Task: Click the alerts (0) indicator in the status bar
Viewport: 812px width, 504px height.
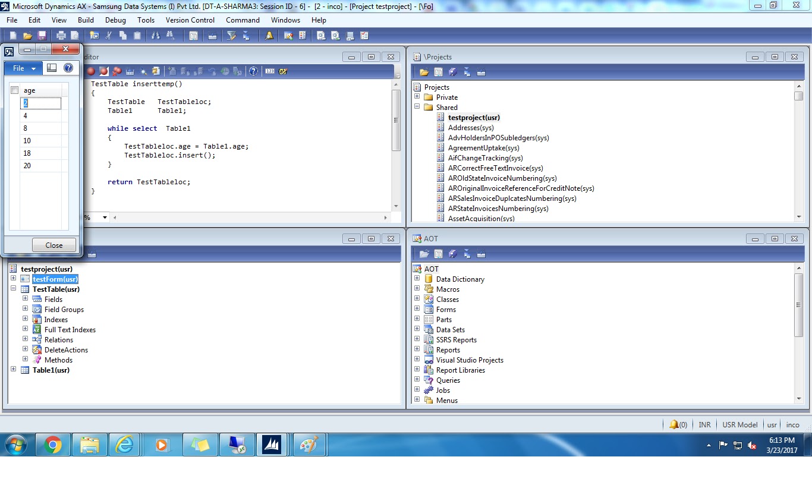Action: coord(678,424)
